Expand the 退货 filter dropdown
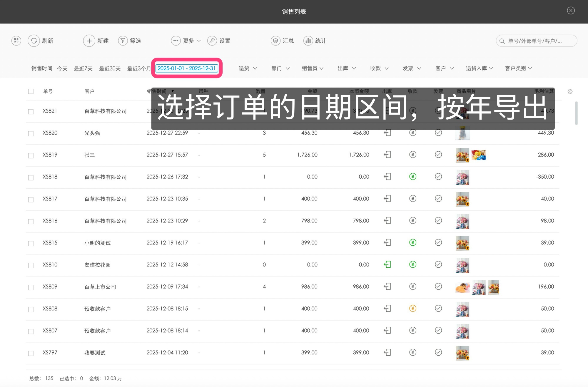Screen dimensions: 588x387 click(248, 68)
